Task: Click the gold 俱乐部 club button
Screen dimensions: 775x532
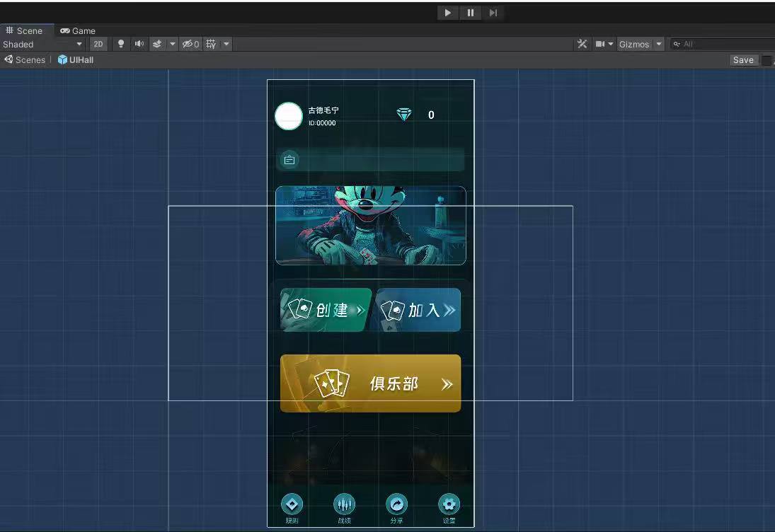Action: (370, 383)
